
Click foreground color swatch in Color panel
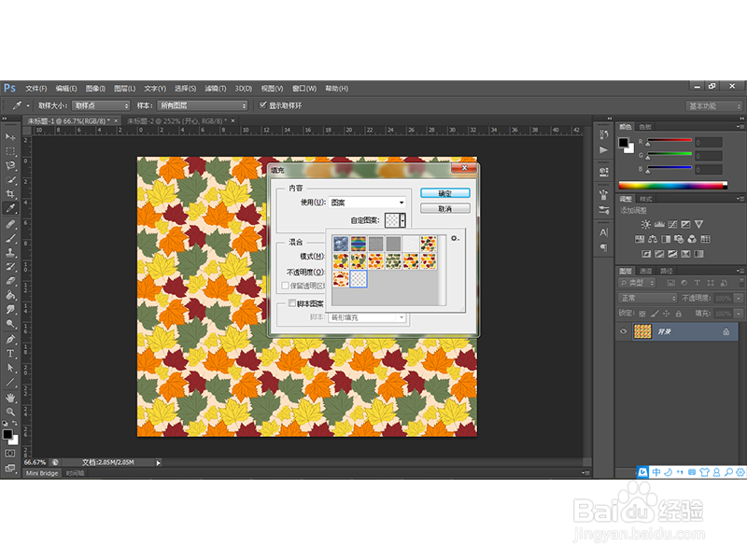(x=623, y=143)
